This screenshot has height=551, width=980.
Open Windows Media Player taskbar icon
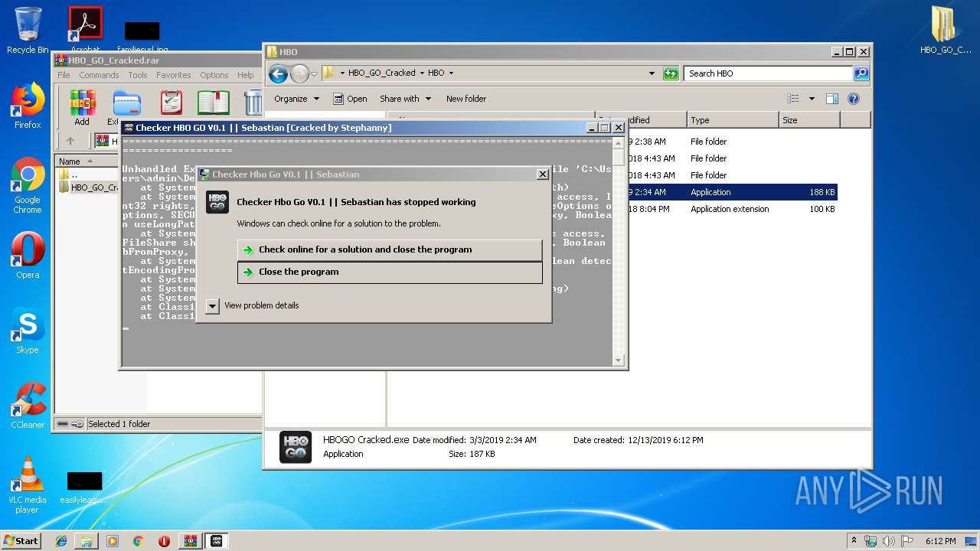pyautogui.click(x=113, y=540)
